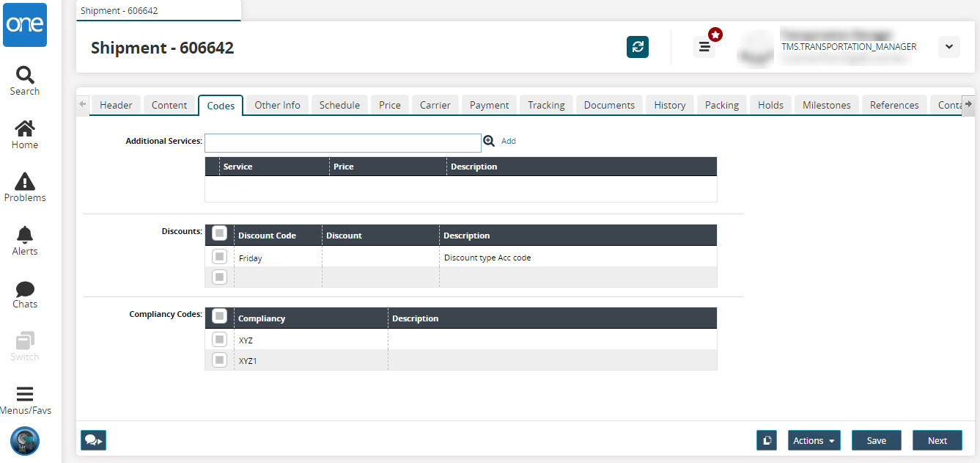This screenshot has width=980, height=463.
Task: Focus the Additional Services input field
Action: pos(343,142)
